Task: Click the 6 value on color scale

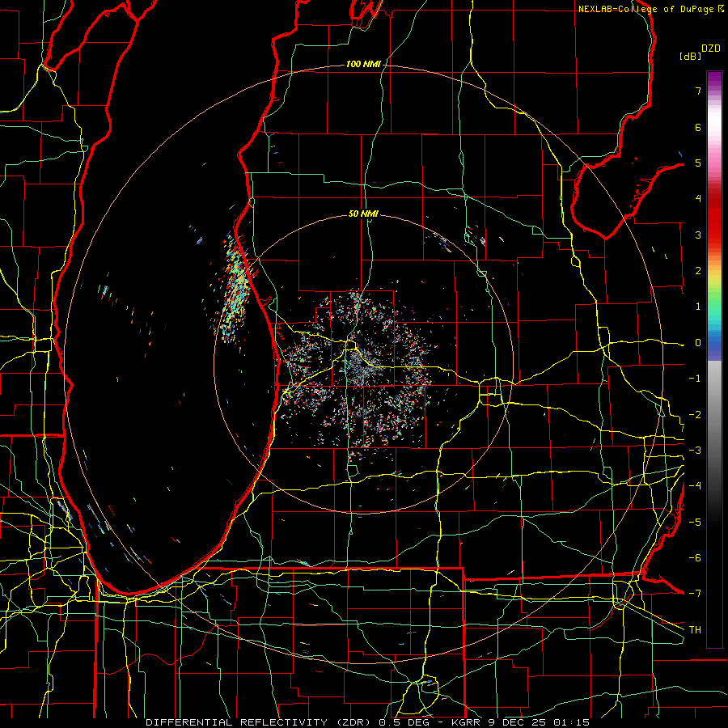Action: [x=698, y=127]
